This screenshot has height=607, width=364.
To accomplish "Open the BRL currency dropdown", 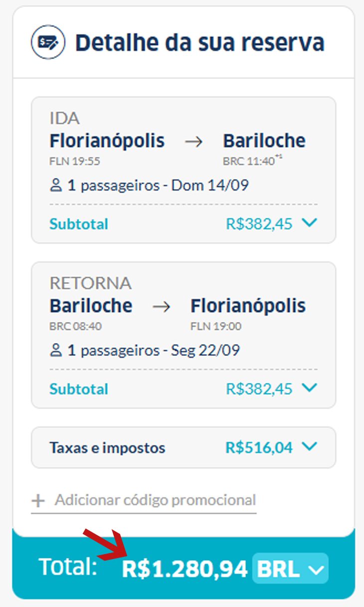I will tap(290, 569).
